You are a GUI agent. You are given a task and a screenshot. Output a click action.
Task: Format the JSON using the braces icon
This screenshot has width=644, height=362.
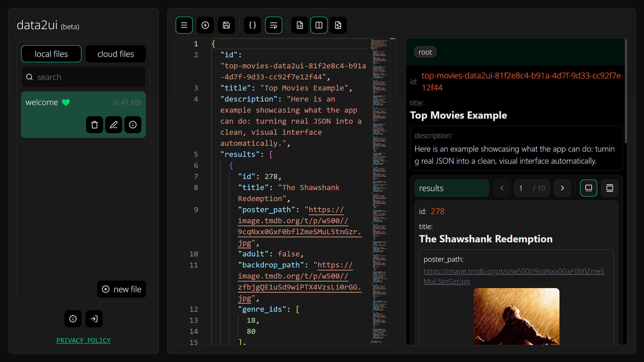coord(252,25)
